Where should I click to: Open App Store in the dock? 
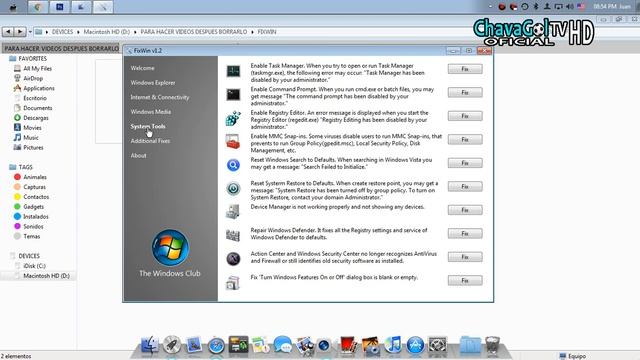pyautogui.click(x=415, y=345)
